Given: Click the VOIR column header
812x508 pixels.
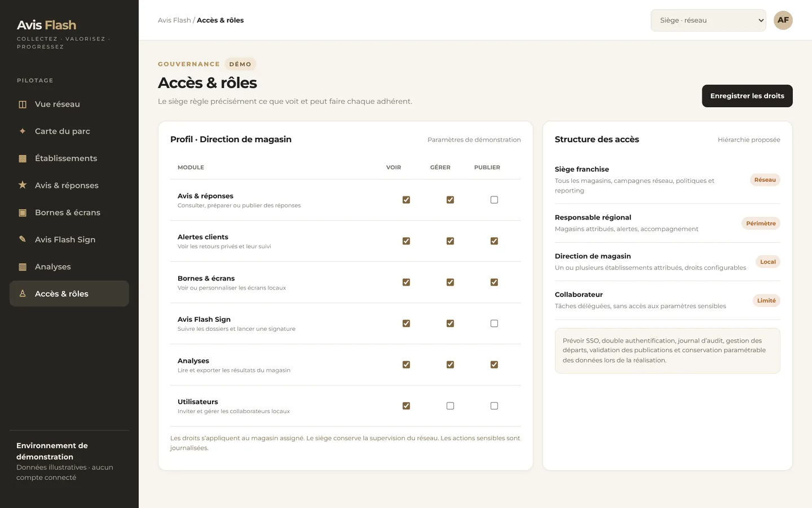Looking at the screenshot, I should click(394, 168).
